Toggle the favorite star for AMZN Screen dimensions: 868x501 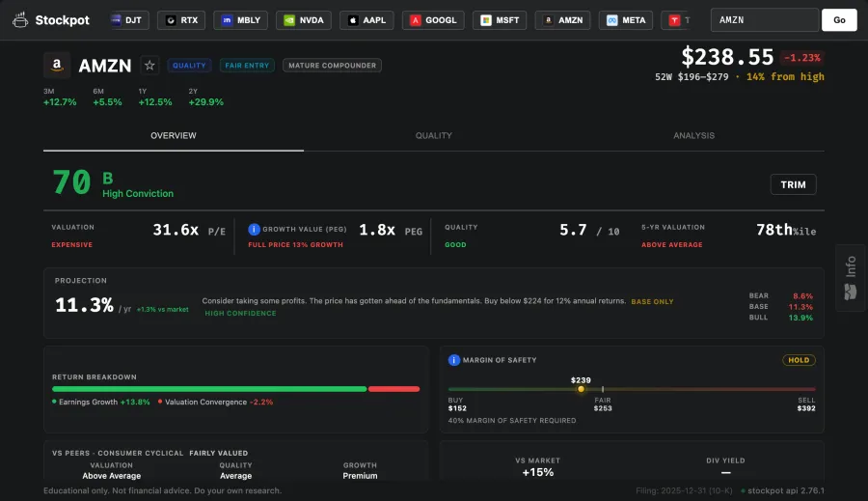click(x=149, y=66)
